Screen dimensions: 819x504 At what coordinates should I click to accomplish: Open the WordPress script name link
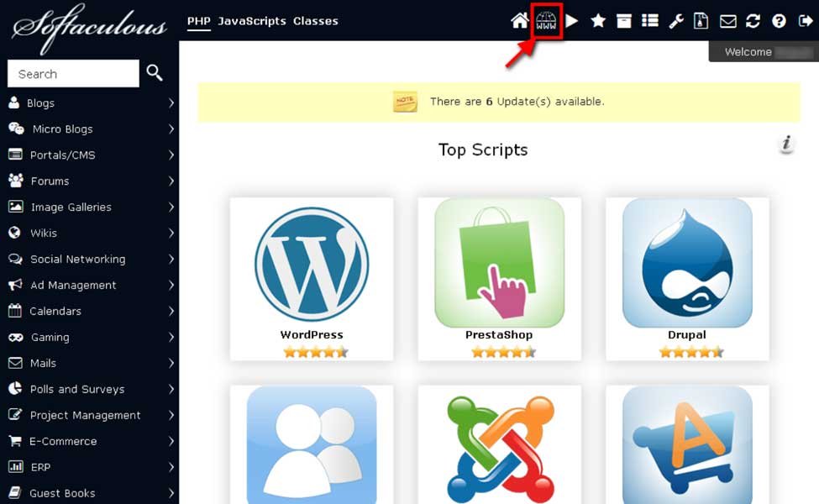(312, 335)
